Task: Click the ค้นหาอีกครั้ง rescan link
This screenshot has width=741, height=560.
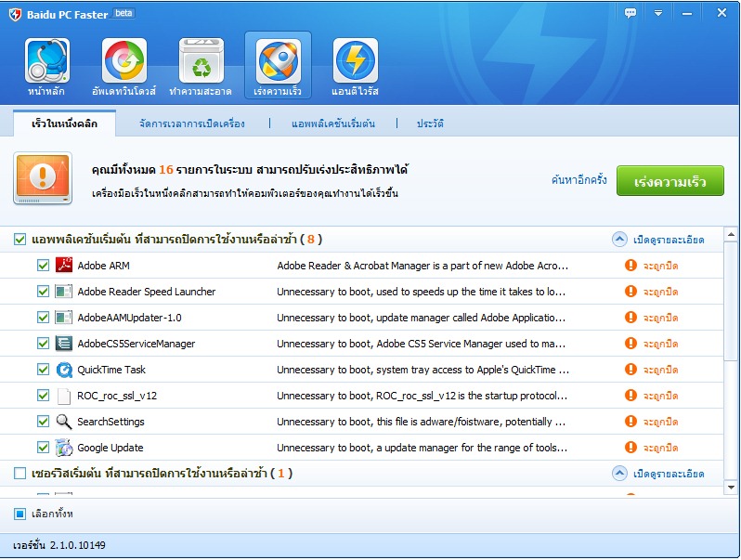Action: pyautogui.click(x=578, y=180)
